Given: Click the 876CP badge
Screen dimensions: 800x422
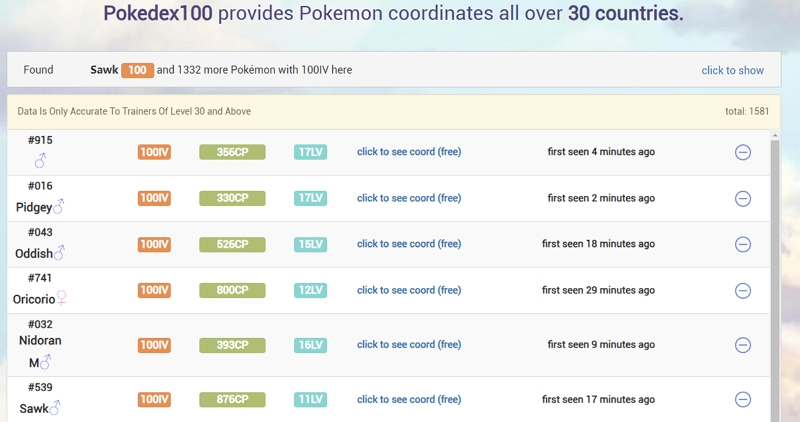Looking at the screenshot, I should pos(232,400).
